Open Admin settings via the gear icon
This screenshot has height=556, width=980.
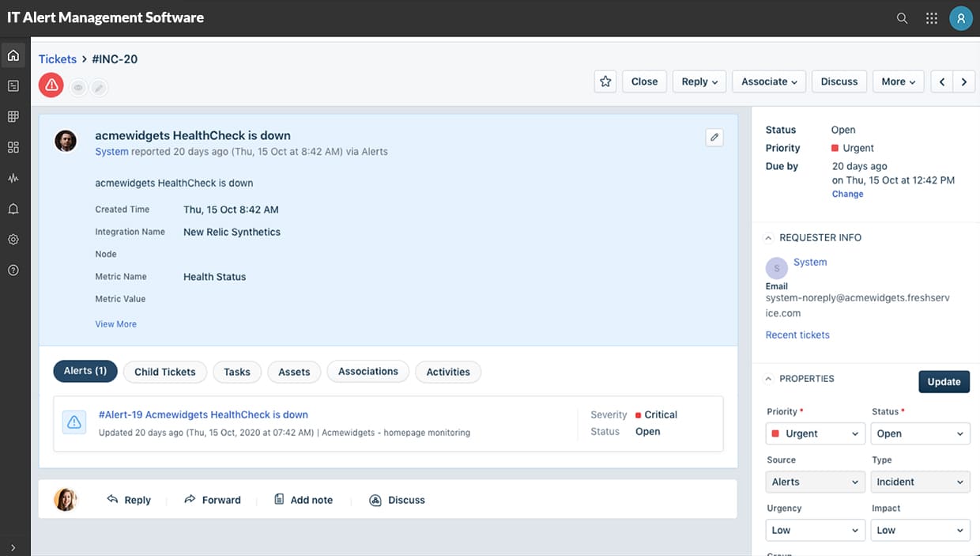click(13, 239)
